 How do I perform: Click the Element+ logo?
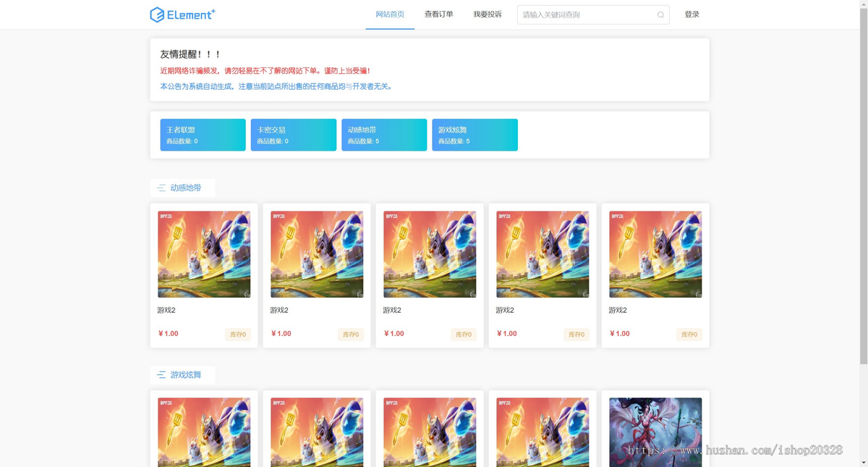coord(182,14)
